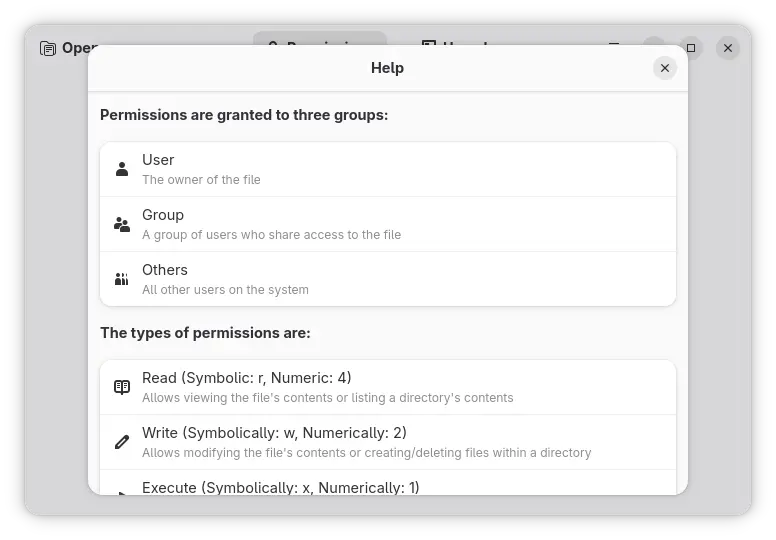Screen dimensions: 776x540
Task: Click 'All other users on the system'
Action: click(x=225, y=290)
